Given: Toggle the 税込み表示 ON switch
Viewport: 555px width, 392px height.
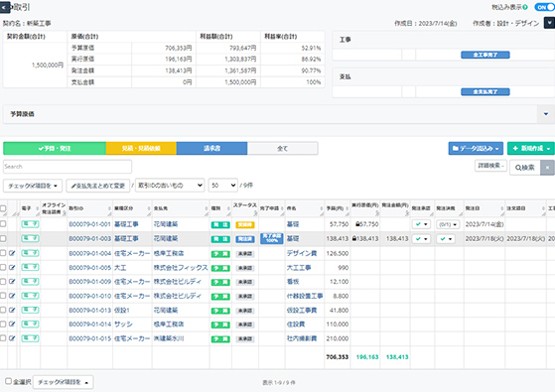Looking at the screenshot, I should pyautogui.click(x=544, y=7).
